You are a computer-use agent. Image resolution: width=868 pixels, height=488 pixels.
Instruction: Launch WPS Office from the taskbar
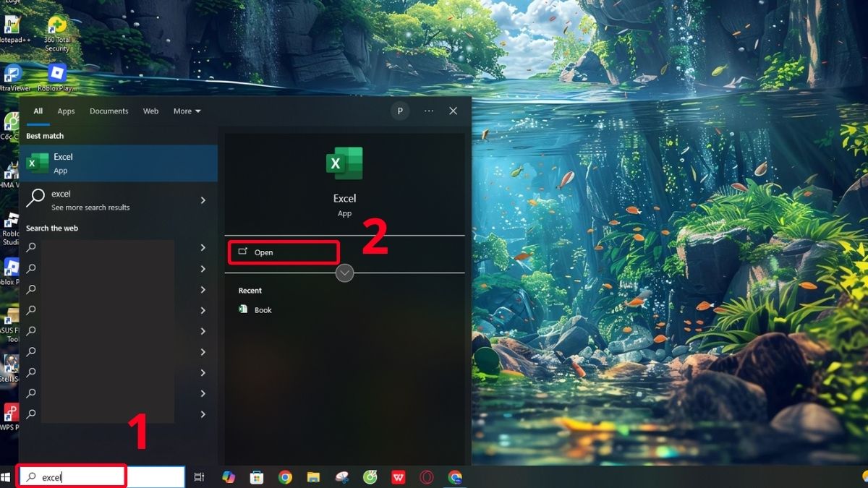[x=399, y=477]
